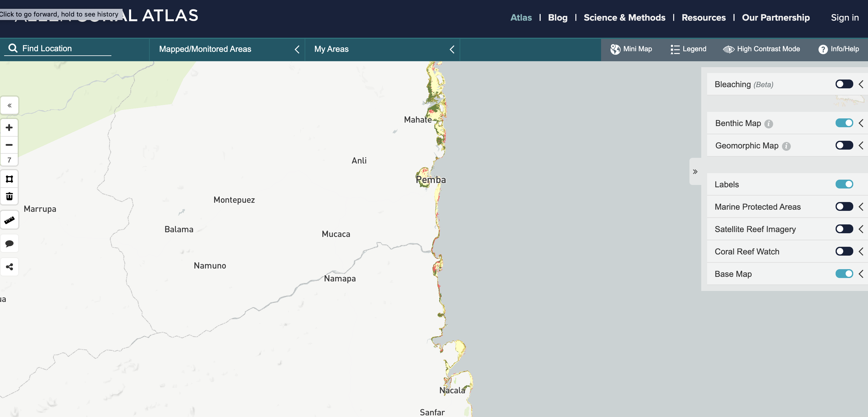Open the comment feedback bubble
The height and width of the screenshot is (417, 868).
coord(9,244)
